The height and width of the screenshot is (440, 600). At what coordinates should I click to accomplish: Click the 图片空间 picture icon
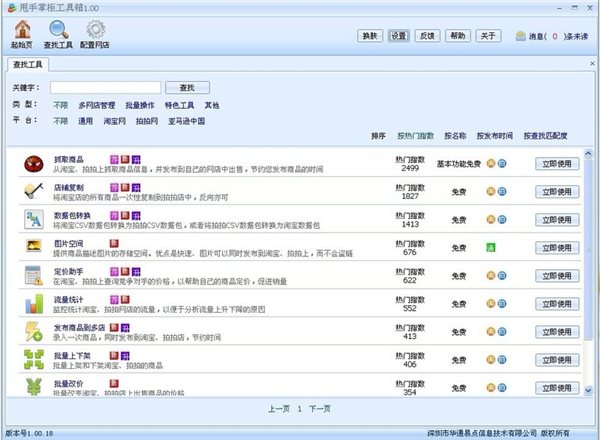34,246
